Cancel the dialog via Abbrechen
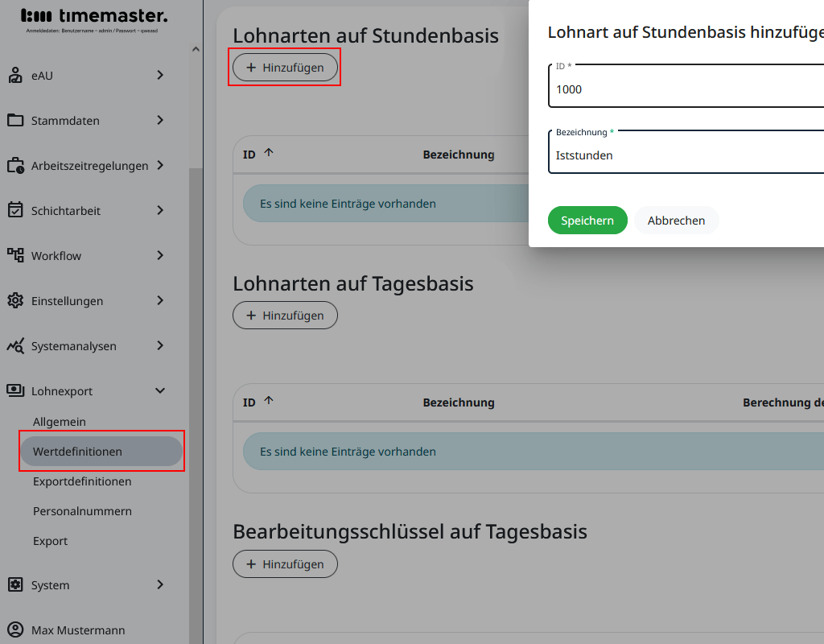Viewport: 824px width, 644px height. tap(676, 220)
